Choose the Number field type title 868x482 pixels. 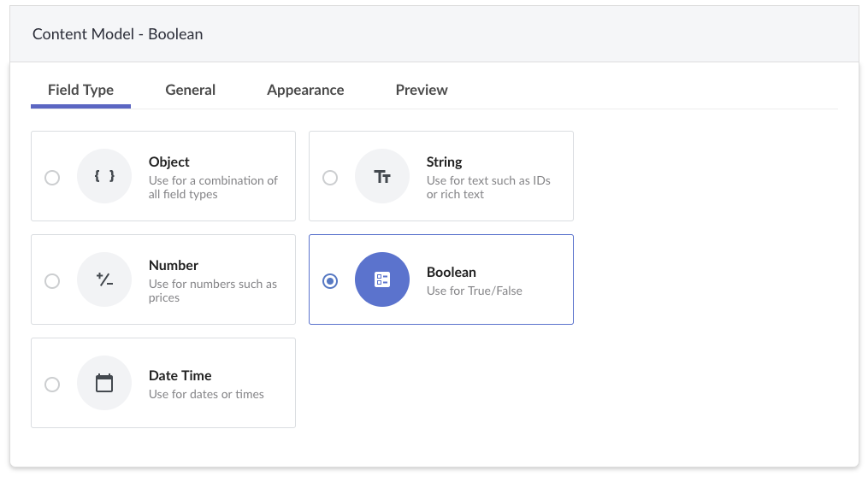(174, 265)
